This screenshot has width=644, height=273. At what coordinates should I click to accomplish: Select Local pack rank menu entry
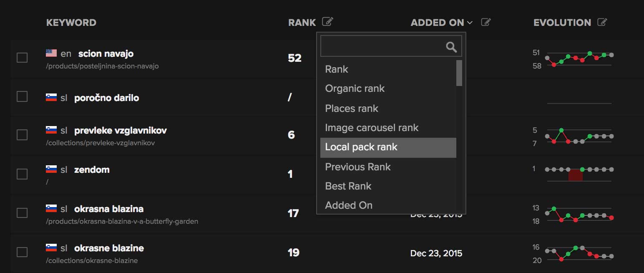[x=361, y=147]
